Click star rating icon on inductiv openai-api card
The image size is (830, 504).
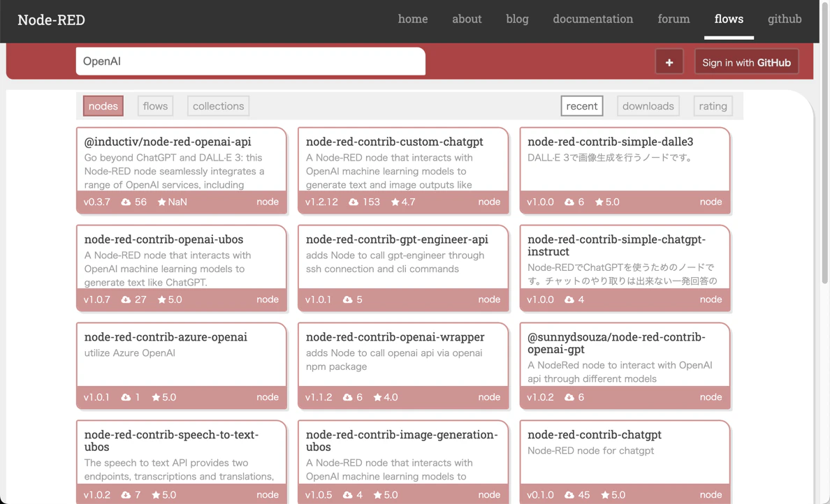[162, 202]
